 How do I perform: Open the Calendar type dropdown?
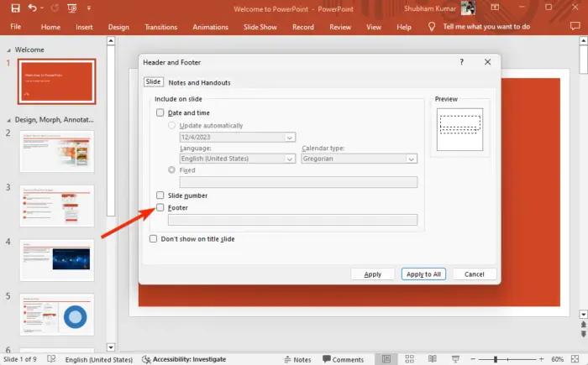tap(411, 159)
